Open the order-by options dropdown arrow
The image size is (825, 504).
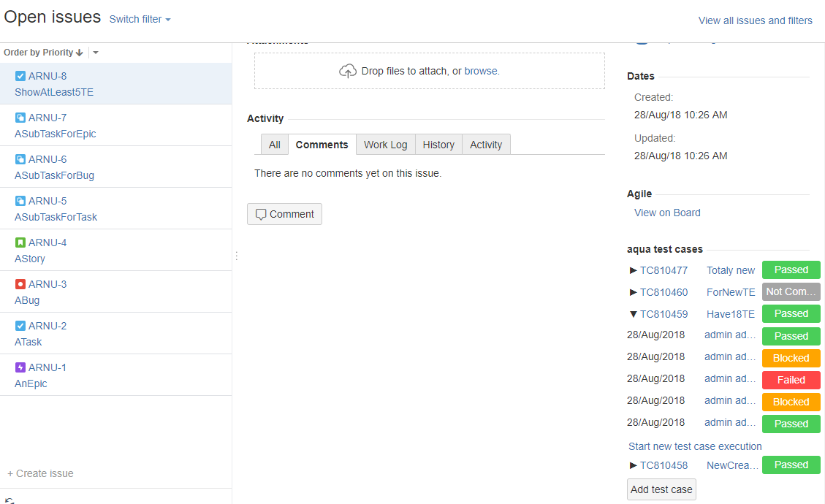pos(96,53)
